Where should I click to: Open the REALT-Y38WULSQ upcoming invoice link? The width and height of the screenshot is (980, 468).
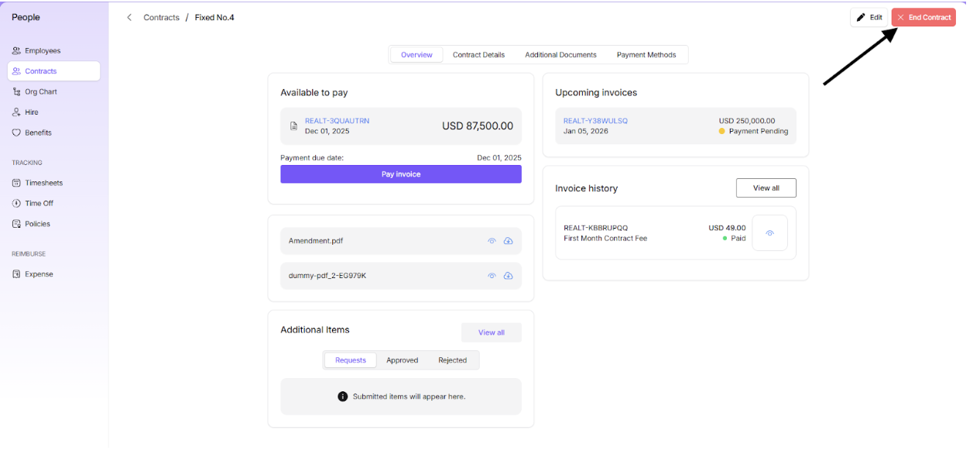point(595,121)
